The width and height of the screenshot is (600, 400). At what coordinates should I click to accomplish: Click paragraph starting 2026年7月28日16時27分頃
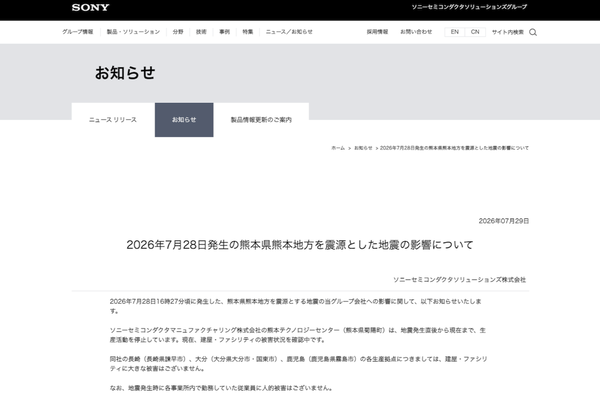tap(296, 306)
